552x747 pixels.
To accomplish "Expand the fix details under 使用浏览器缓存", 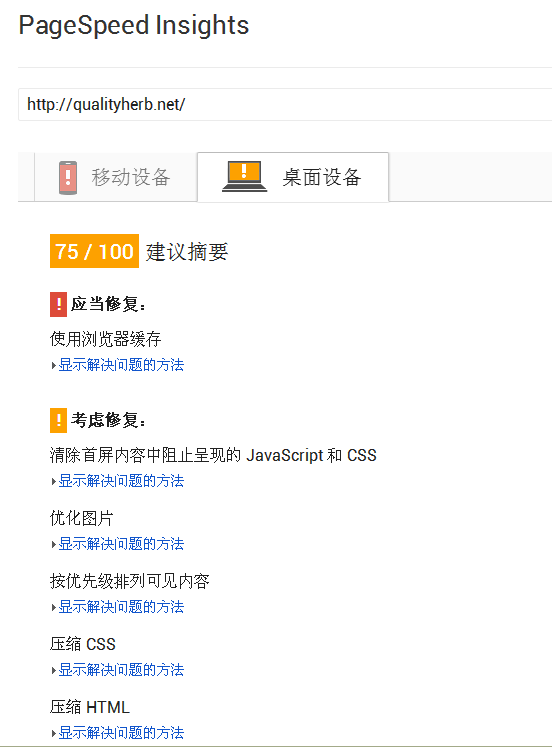I will [x=121, y=365].
